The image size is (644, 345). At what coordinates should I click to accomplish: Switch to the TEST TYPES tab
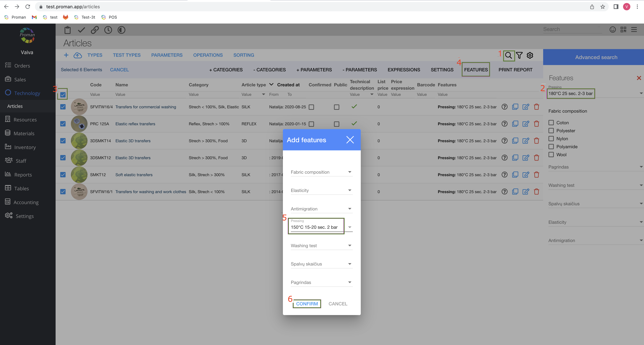tap(126, 55)
